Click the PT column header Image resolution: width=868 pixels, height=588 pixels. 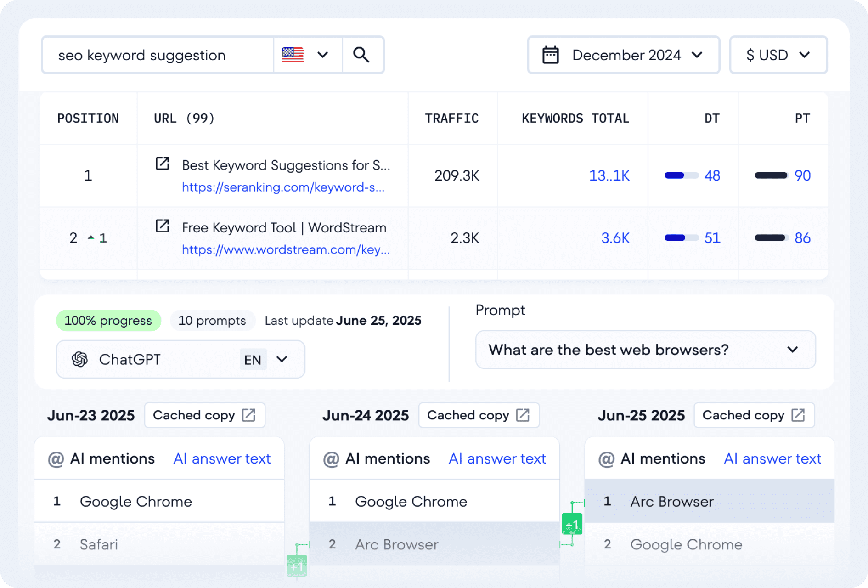coord(802,119)
